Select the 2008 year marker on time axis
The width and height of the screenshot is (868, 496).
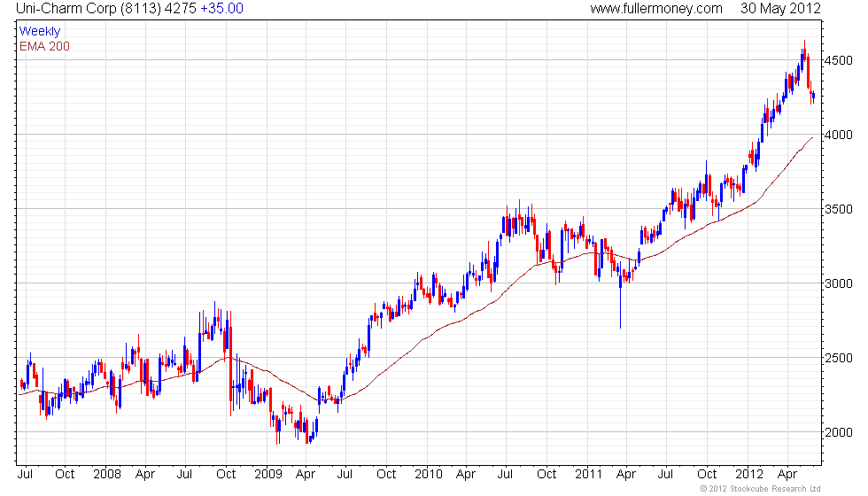click(x=107, y=474)
